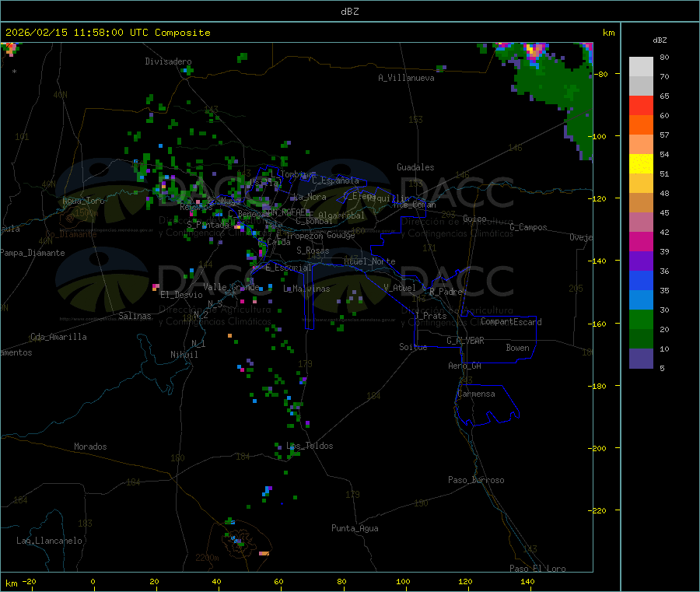Click the -80 tick on right km axis

tap(600, 74)
